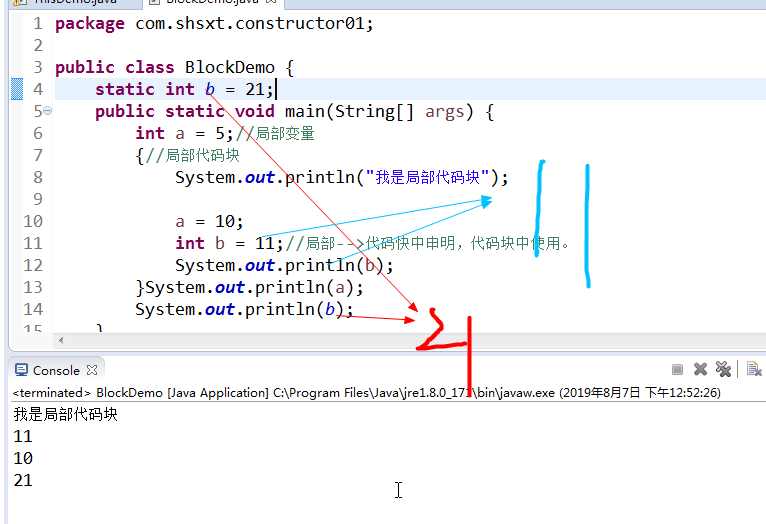The image size is (766, 524).
Task: Click console output line '11'
Action: (23, 436)
